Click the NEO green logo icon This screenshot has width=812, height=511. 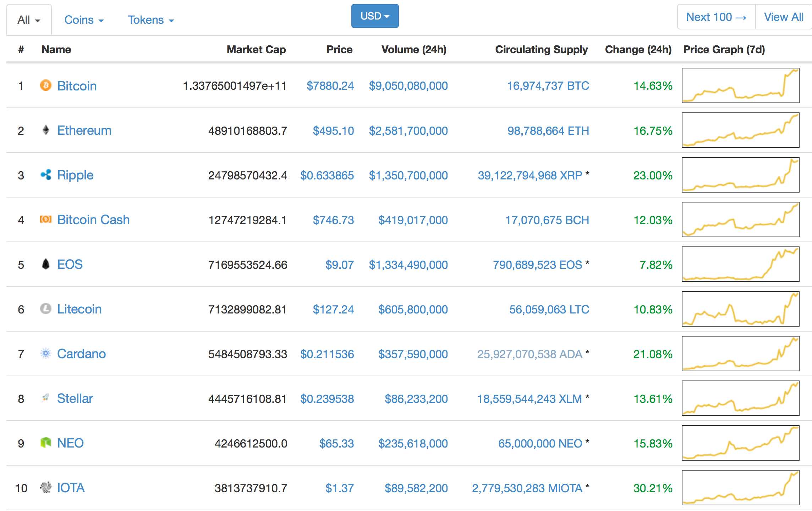point(46,443)
